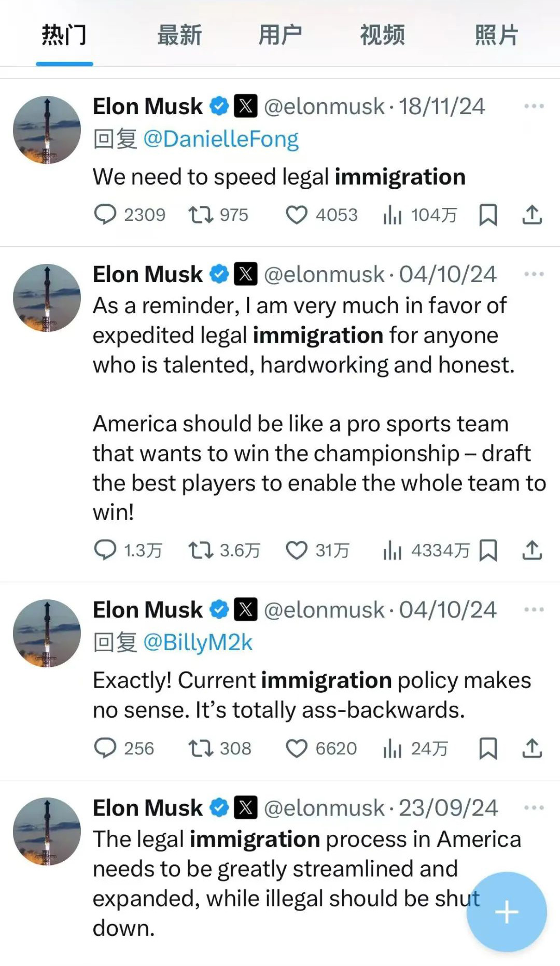Reply to the 'speed legal immigration' tweet
Viewport: 560px width, 966px height.
[105, 215]
